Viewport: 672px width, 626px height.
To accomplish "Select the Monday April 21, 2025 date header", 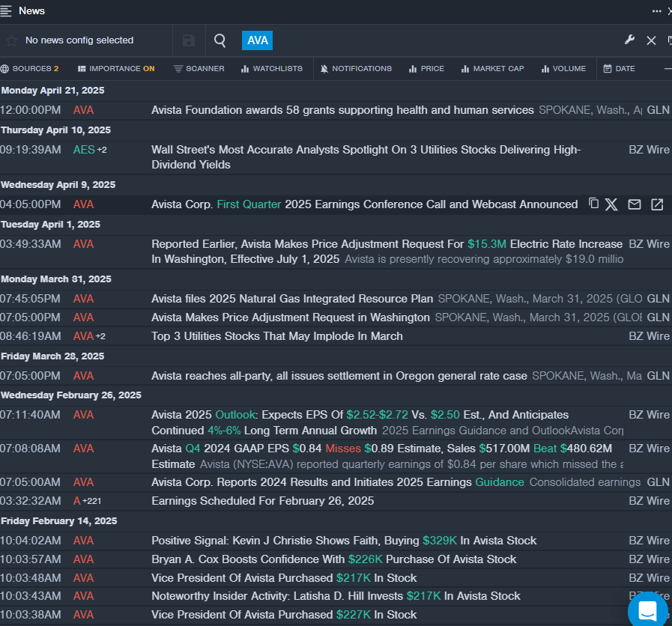I will (52, 91).
